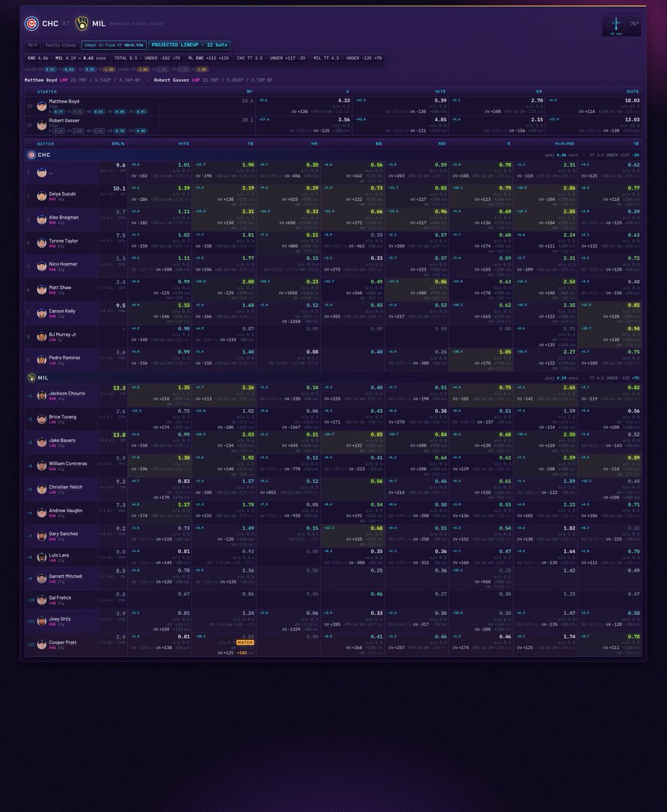Click Matthew Boyd's avatar in the starter table
Screen dimensions: 667x812
click(42, 106)
